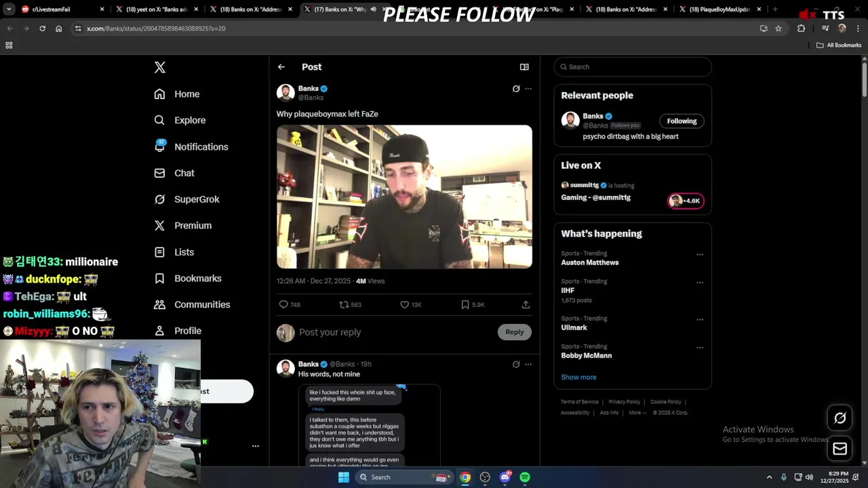Click Show more under What's happening

tap(578, 378)
